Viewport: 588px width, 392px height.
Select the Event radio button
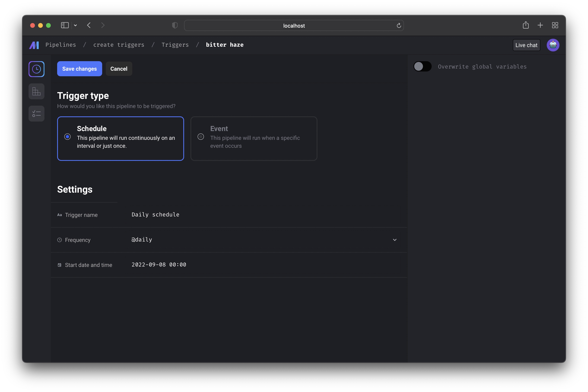201,137
